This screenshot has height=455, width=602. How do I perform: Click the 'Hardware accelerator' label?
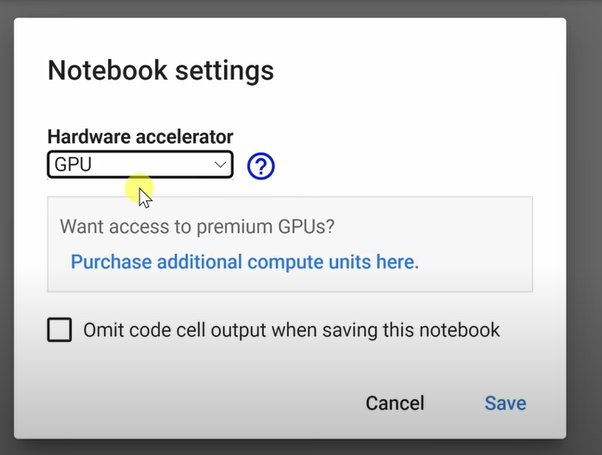click(x=140, y=137)
